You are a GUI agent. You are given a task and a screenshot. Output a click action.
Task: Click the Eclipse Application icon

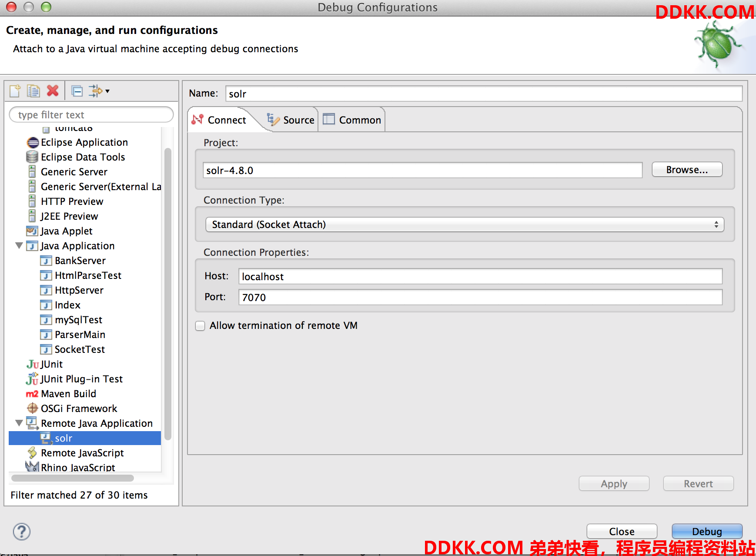[x=33, y=143]
